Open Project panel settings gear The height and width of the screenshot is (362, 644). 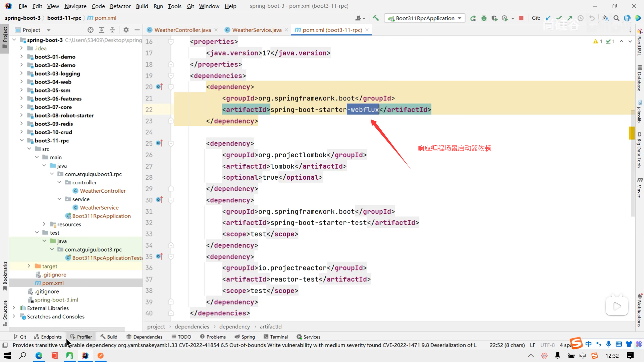click(126, 30)
